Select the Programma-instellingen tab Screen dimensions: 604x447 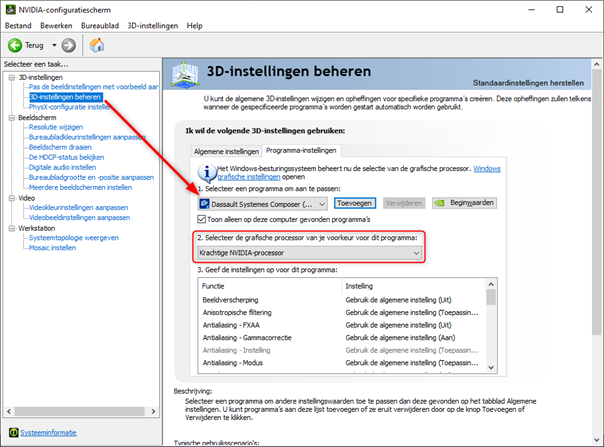point(301,150)
